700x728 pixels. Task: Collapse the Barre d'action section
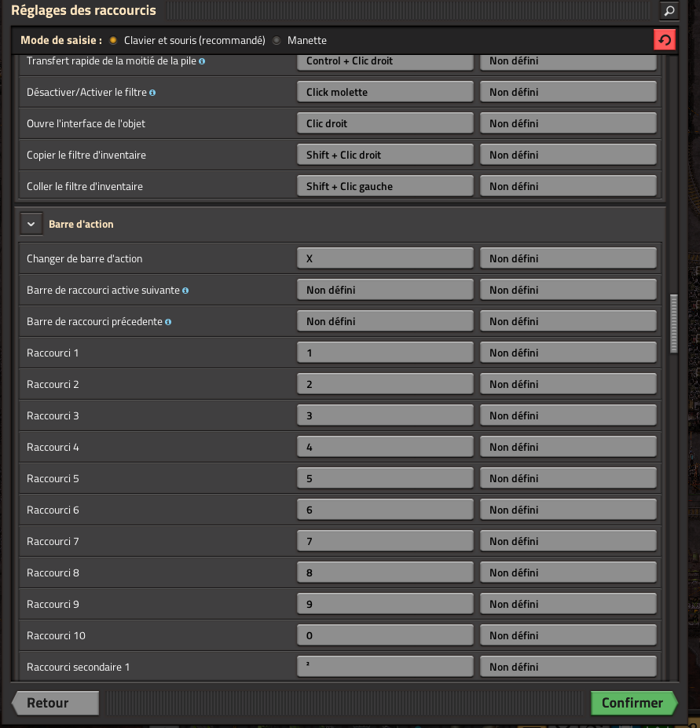(x=31, y=224)
